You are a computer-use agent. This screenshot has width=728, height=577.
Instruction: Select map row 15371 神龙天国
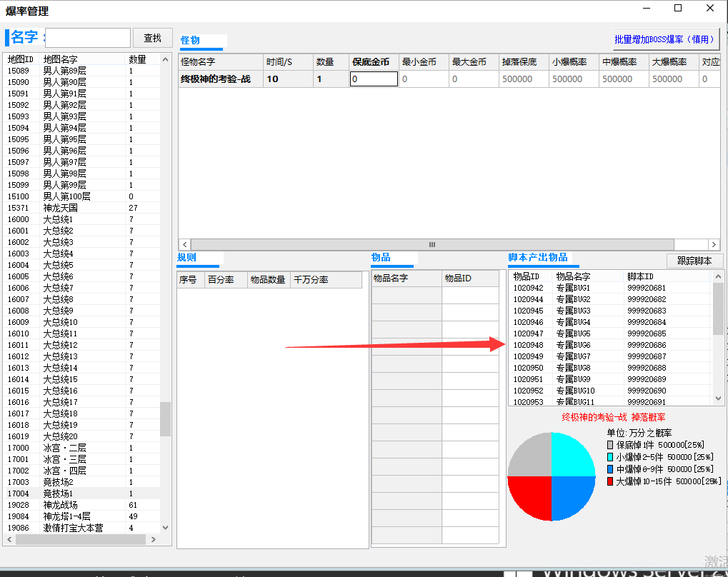[81, 208]
